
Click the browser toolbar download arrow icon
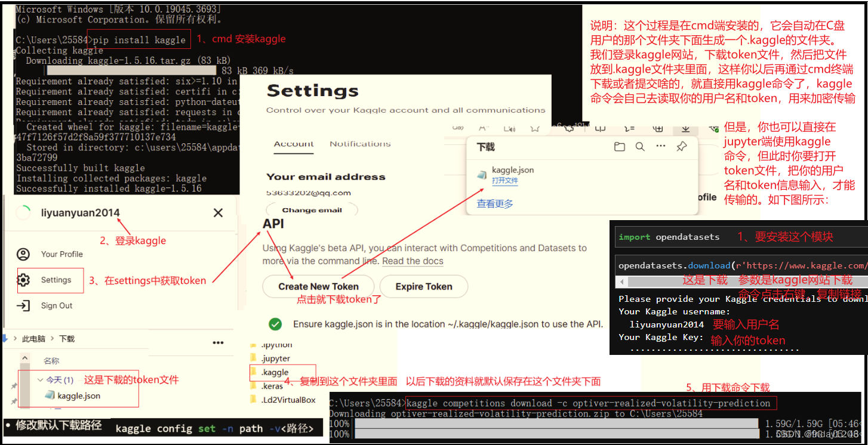coord(686,129)
